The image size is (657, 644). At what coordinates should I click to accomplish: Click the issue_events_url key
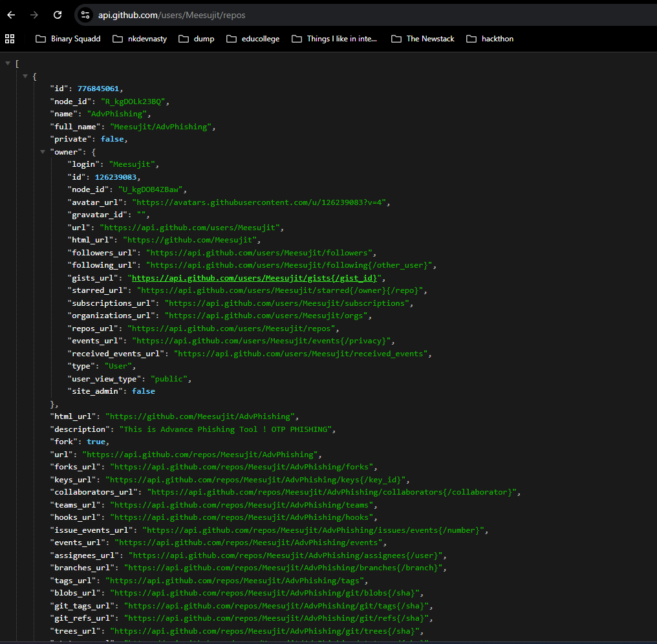click(91, 530)
